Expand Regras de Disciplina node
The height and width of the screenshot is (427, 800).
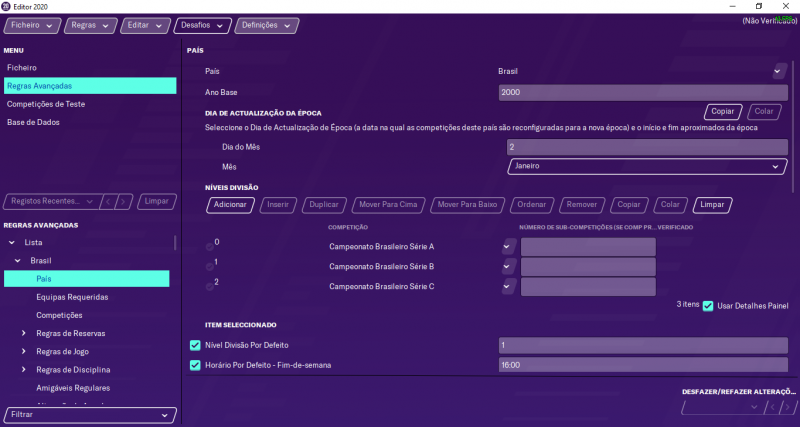23,369
